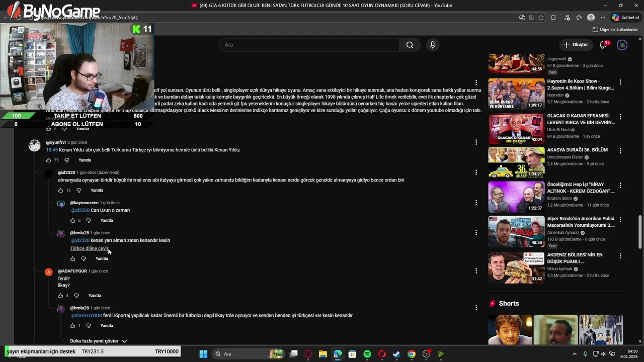Open AKDENİZ BÖLGESİ'NİN EN DÜŞÜK PUANLI title

tap(575, 258)
